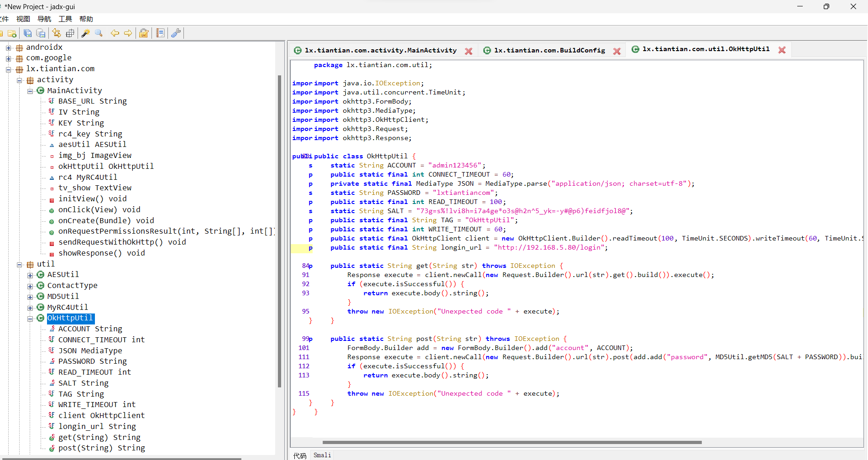Close the BuildConfig tab
This screenshot has height=460, width=868.
tap(617, 51)
